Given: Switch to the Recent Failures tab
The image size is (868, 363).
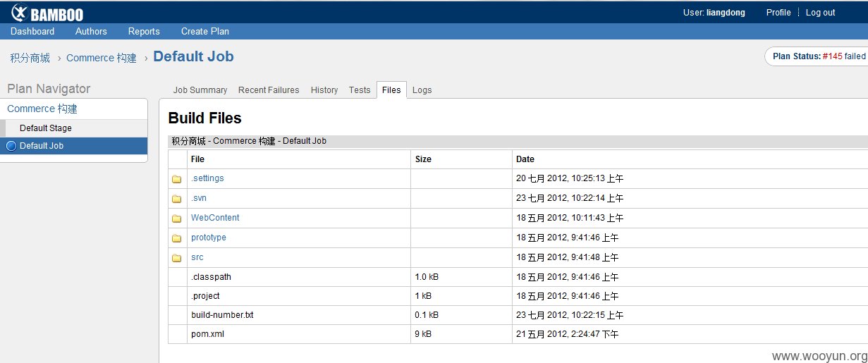Looking at the screenshot, I should 269,90.
